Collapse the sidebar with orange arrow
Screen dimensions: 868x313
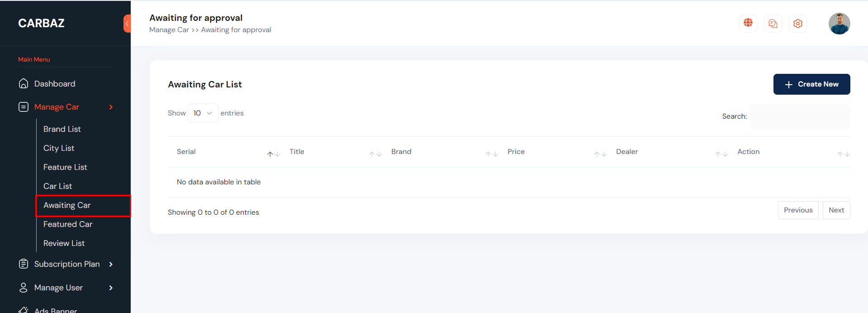click(127, 24)
